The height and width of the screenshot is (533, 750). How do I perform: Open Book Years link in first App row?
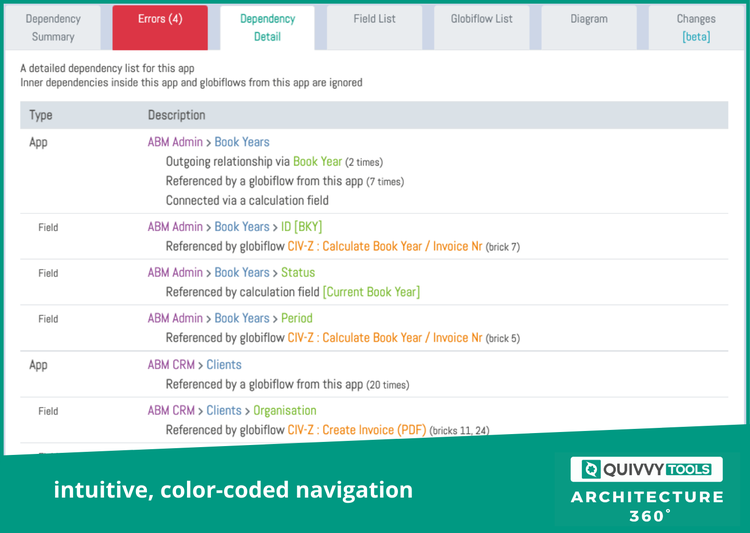[242, 142]
